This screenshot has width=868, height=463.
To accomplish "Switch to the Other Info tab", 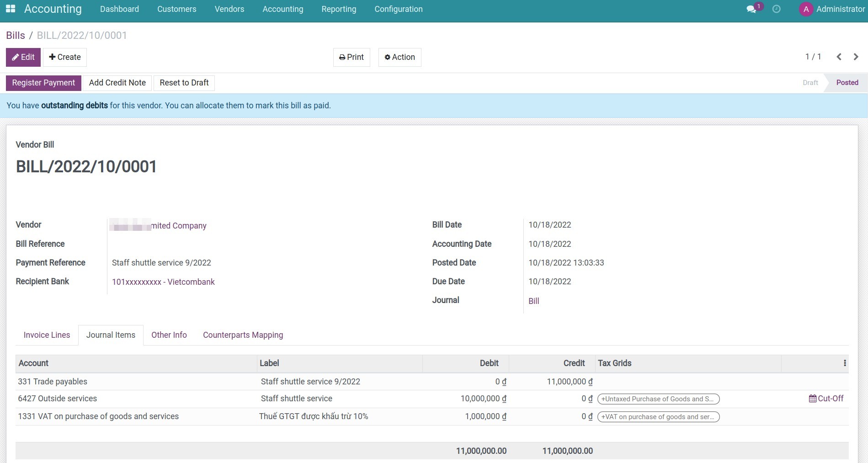I will point(169,335).
